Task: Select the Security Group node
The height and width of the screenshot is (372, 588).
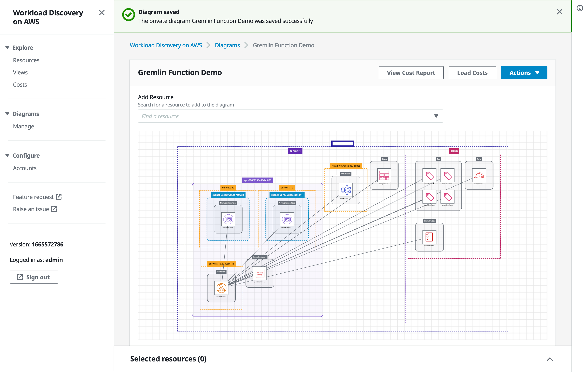Action: pos(260,273)
